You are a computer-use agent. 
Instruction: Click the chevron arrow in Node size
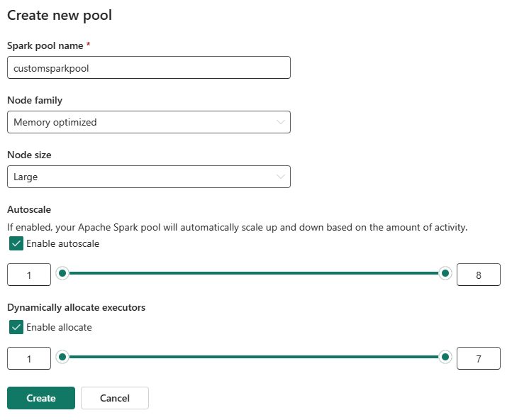click(280, 177)
